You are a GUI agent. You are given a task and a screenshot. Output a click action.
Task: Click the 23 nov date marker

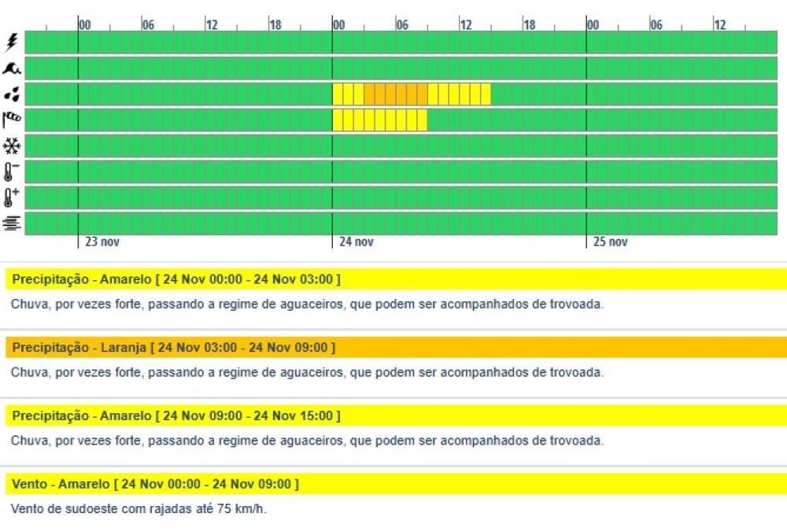pyautogui.click(x=102, y=242)
